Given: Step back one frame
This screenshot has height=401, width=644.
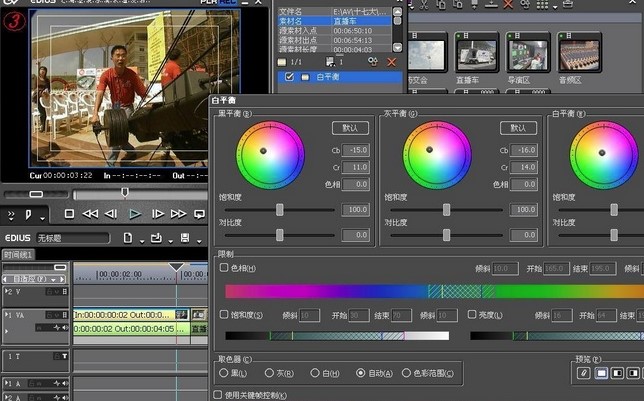Looking at the screenshot, I should click(x=112, y=214).
